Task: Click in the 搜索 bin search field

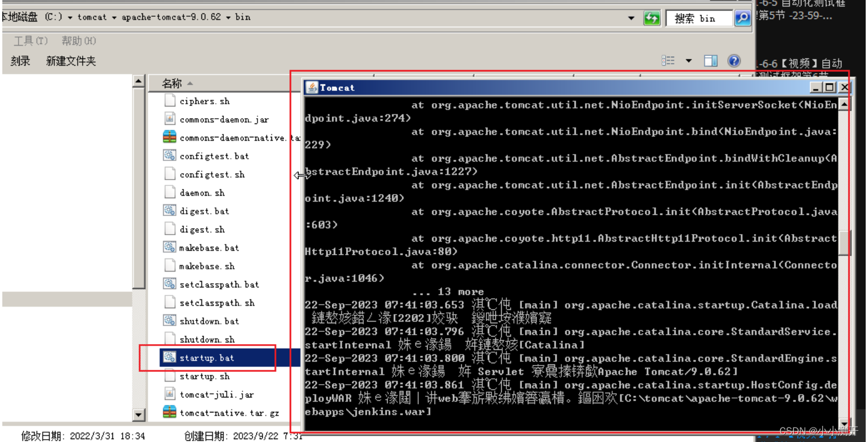Action: pos(699,19)
